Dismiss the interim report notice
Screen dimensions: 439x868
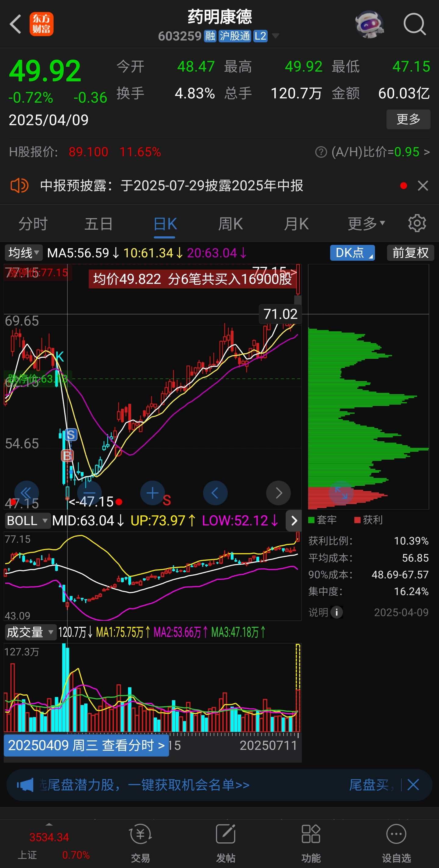(423, 186)
